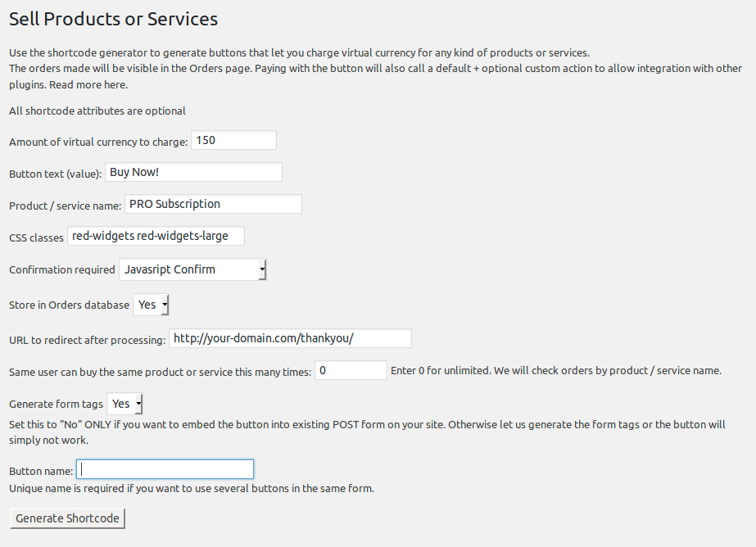
Task: Focus the Button name input field
Action: click(165, 469)
